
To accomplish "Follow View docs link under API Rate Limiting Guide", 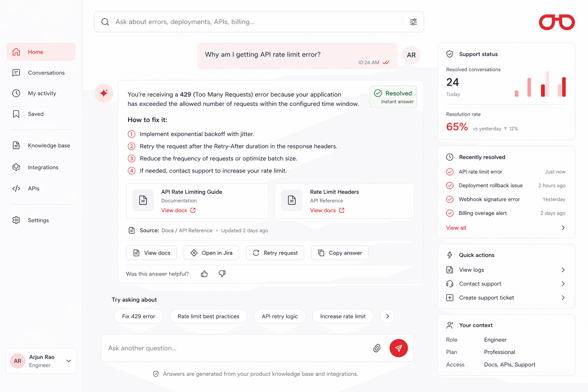I will [x=178, y=210].
